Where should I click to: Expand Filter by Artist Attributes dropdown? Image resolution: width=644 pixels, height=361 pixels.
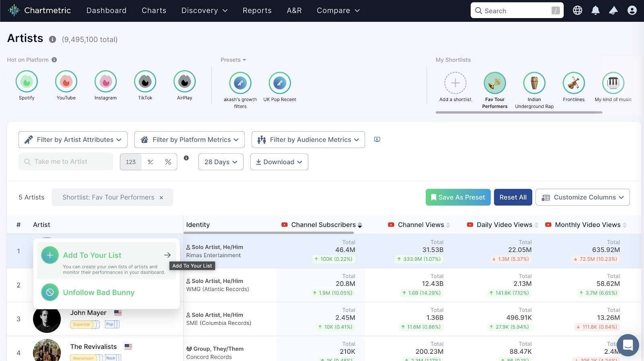pos(73,140)
